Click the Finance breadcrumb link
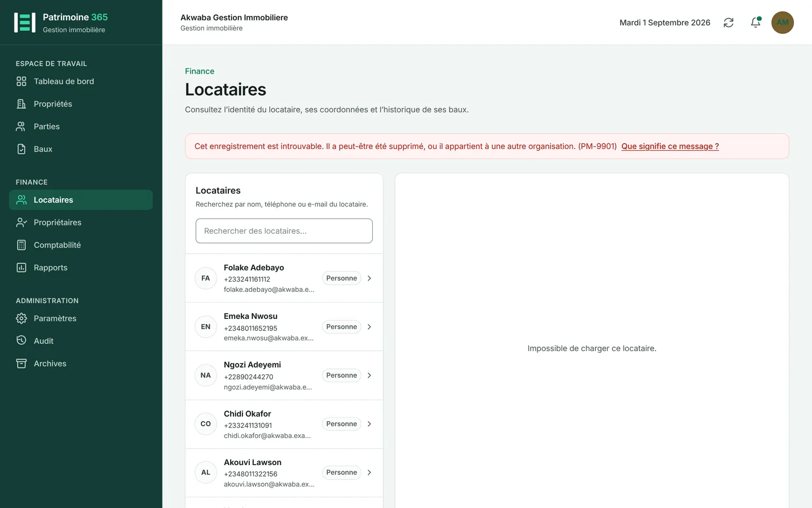The image size is (812, 508). click(x=200, y=71)
